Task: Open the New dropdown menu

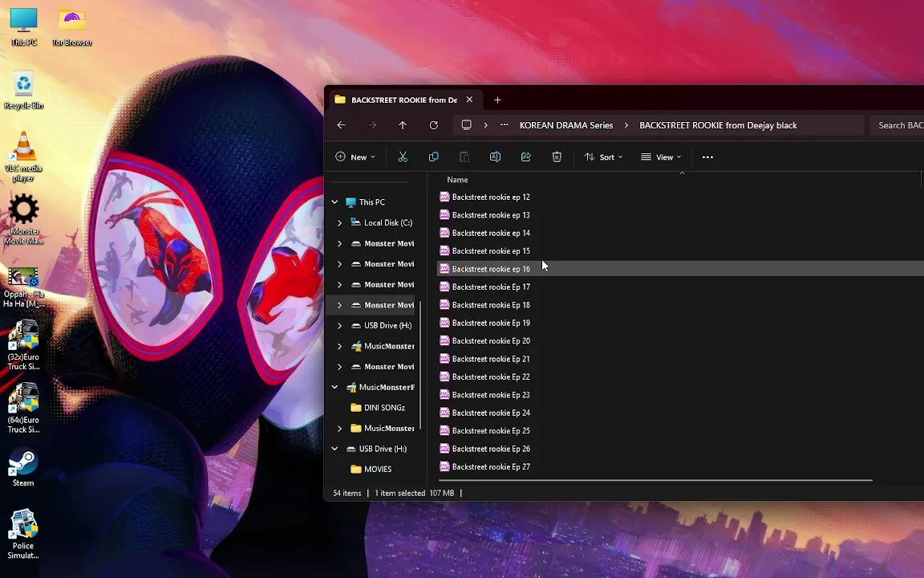Action: click(x=355, y=157)
